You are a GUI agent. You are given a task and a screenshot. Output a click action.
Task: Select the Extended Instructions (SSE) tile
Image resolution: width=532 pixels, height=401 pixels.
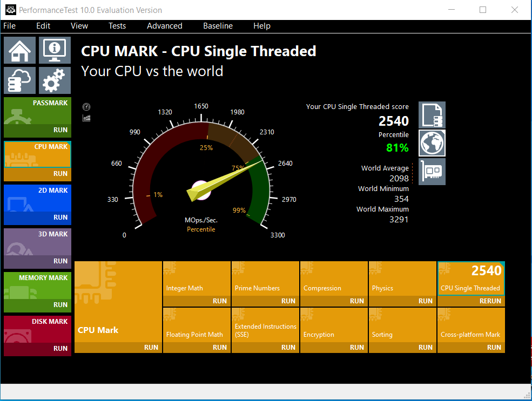pos(265,325)
